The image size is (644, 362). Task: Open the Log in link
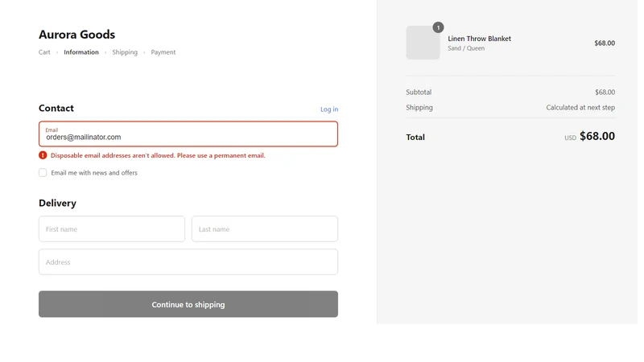click(x=329, y=109)
